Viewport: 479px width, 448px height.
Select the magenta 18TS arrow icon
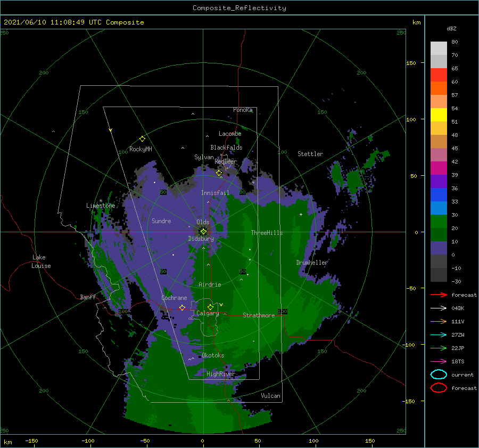click(439, 362)
